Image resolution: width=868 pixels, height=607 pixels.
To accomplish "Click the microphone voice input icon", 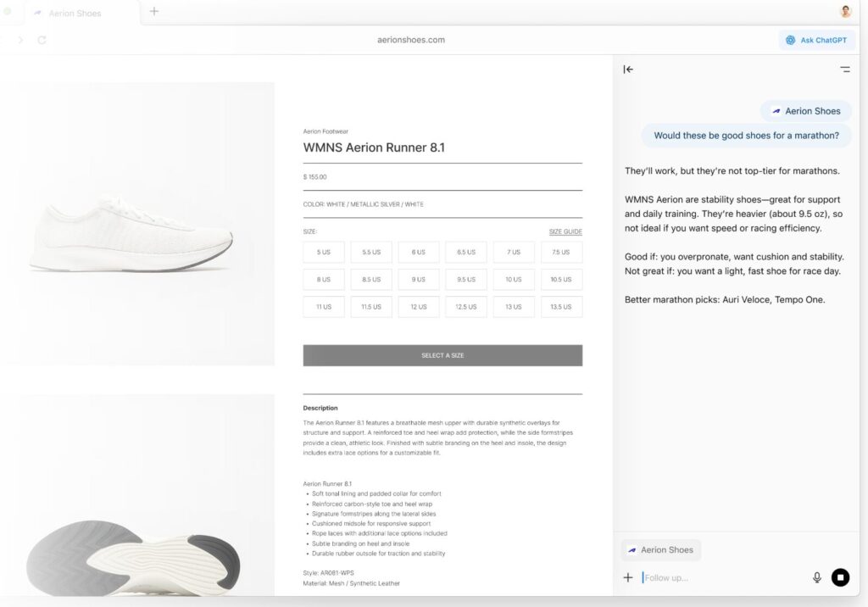I will (817, 577).
